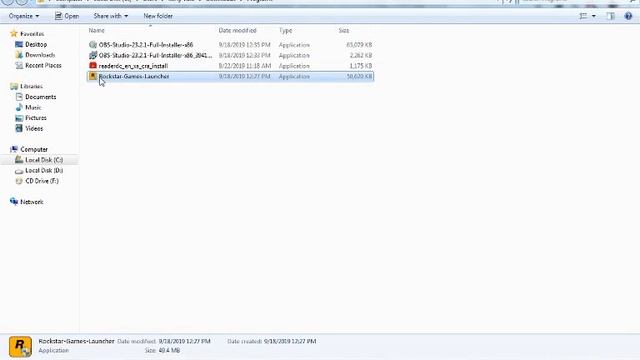Click the Documents library icon
Viewport: 640px width, 360px height.
pos(19,97)
